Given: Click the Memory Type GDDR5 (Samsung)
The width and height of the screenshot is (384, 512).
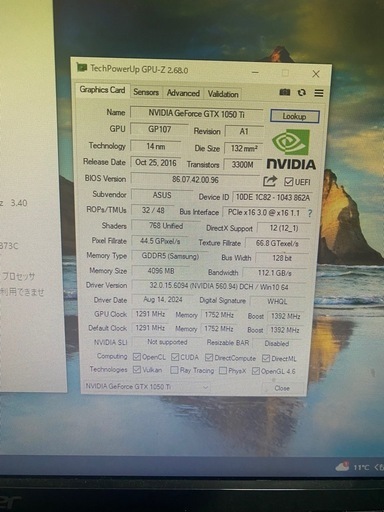Looking at the screenshot, I should (170, 256).
